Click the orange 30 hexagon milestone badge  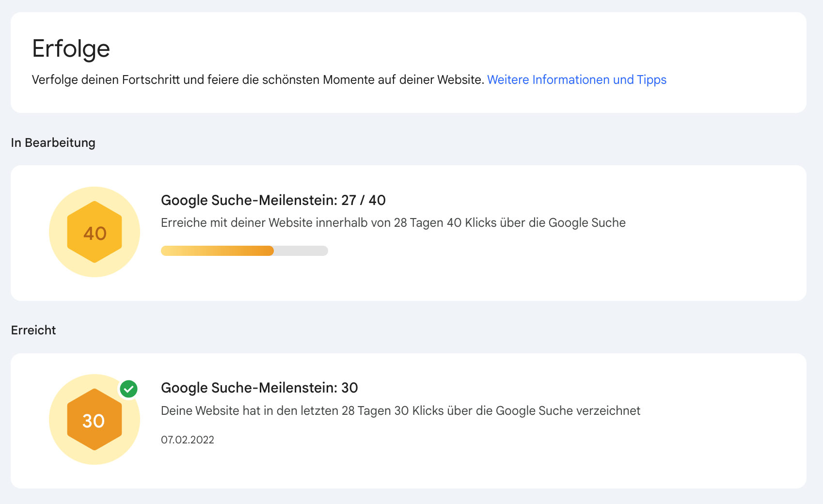point(95,420)
